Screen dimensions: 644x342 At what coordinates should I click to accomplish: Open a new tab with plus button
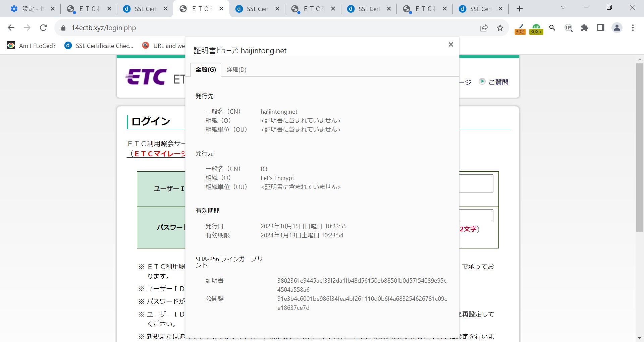point(520,9)
